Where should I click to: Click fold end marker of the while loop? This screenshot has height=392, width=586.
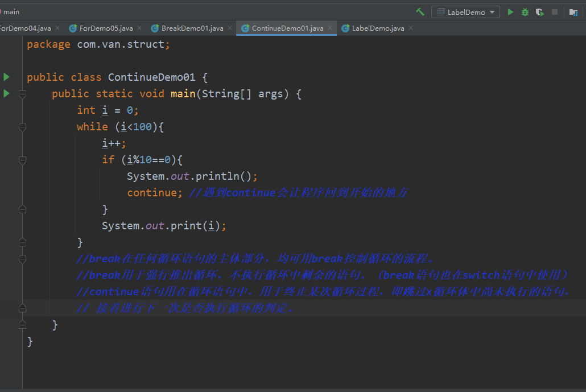(22, 242)
